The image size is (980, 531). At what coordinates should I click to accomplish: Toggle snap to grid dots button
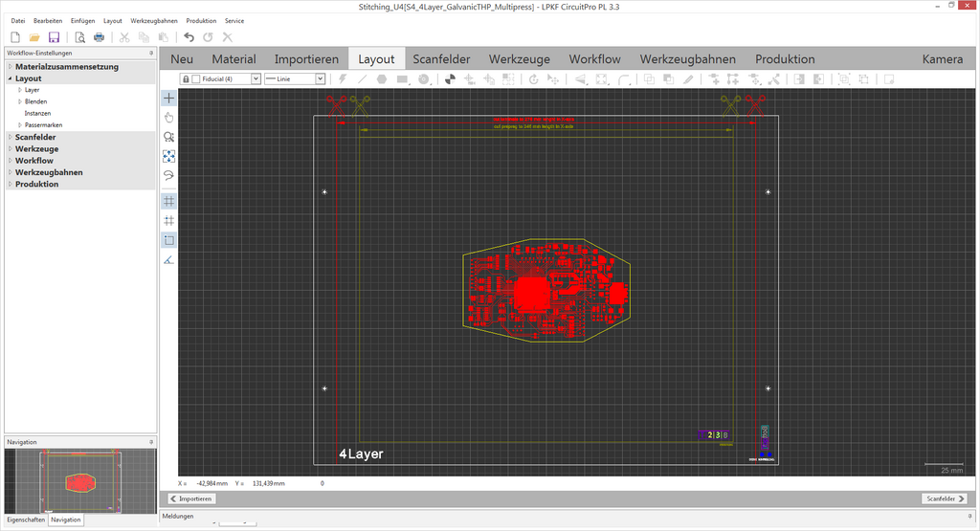[168, 220]
